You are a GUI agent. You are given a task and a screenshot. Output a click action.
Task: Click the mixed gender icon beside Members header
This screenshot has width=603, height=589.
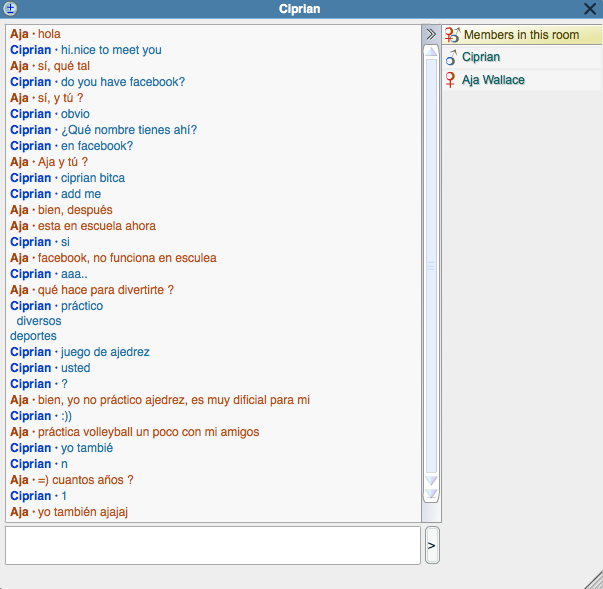coord(452,35)
